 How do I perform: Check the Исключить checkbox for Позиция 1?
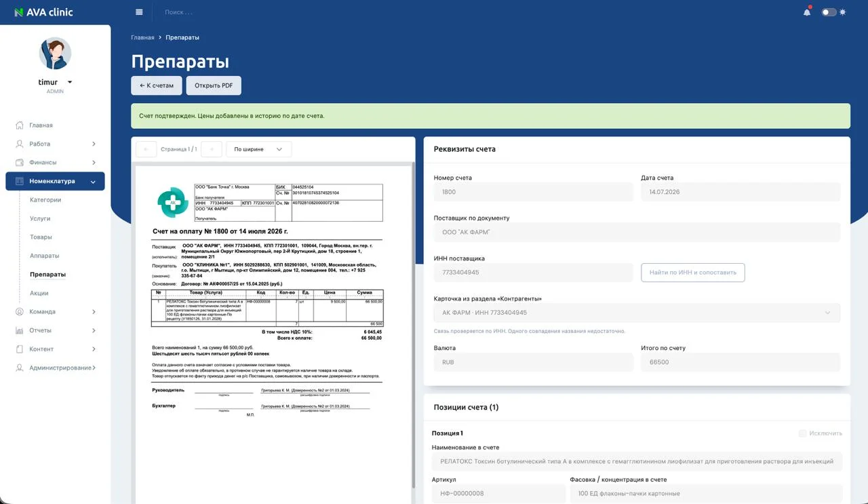pos(803,433)
